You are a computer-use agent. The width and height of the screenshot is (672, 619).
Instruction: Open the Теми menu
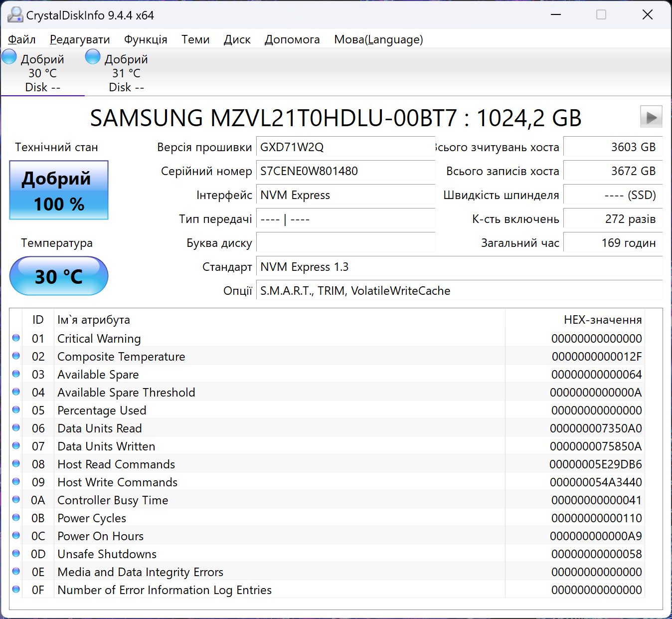[195, 39]
